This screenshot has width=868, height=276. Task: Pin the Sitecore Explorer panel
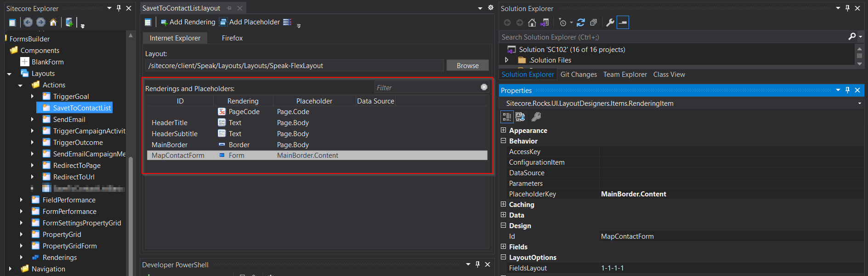(119, 8)
